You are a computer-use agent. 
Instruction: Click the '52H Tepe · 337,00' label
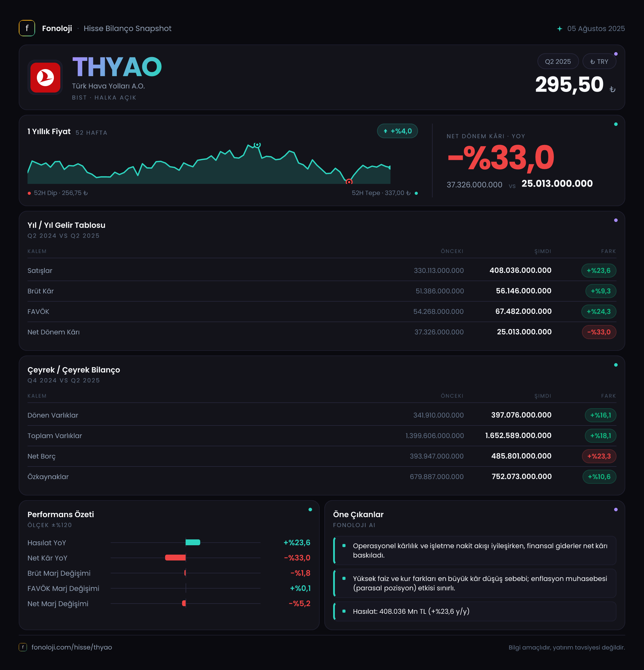(x=381, y=193)
